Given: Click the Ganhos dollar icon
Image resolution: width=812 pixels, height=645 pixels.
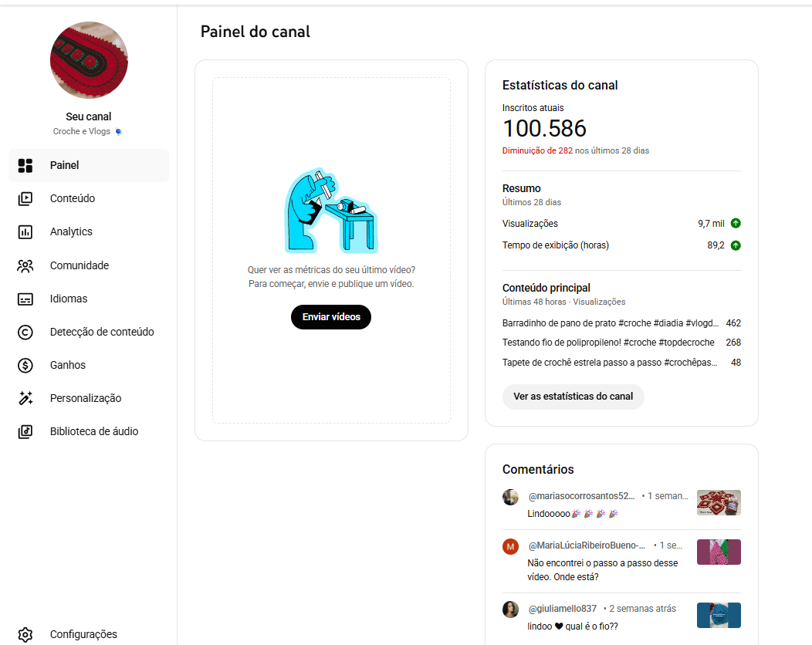Looking at the screenshot, I should (25, 365).
